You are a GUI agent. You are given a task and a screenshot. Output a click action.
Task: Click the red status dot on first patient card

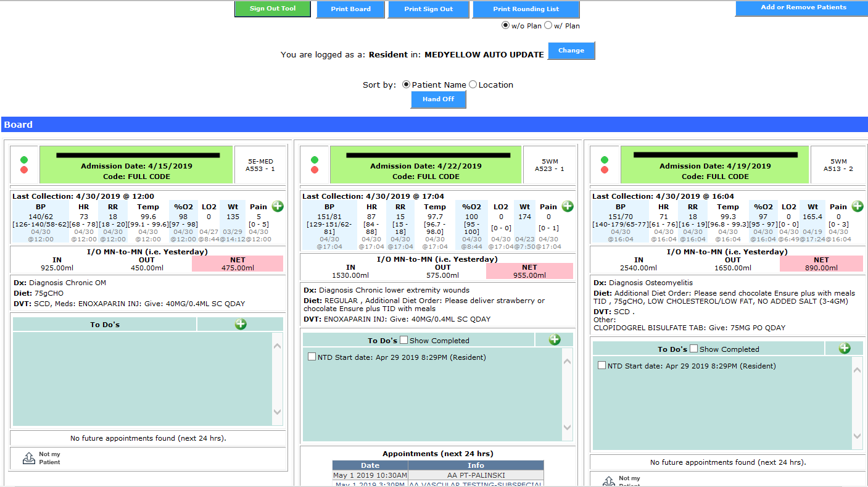[x=25, y=170]
